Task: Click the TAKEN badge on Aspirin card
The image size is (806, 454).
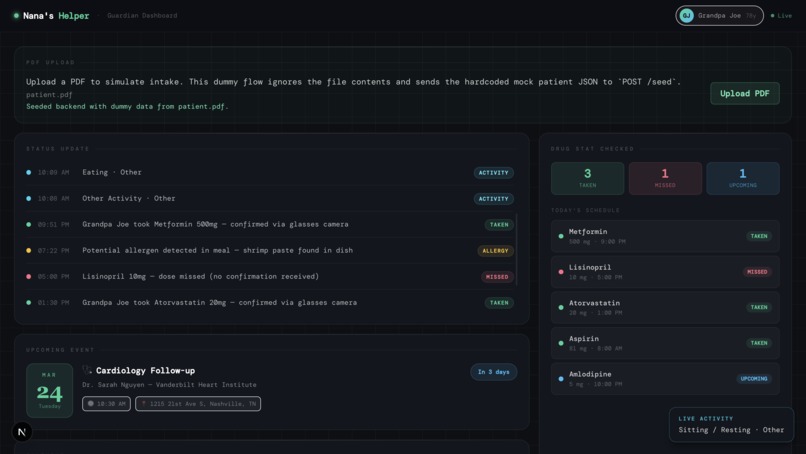Action: click(x=759, y=343)
